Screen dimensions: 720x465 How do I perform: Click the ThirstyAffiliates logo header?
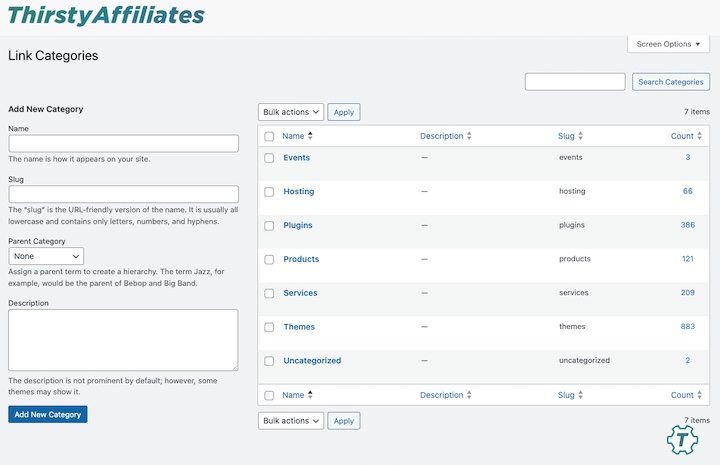point(106,15)
